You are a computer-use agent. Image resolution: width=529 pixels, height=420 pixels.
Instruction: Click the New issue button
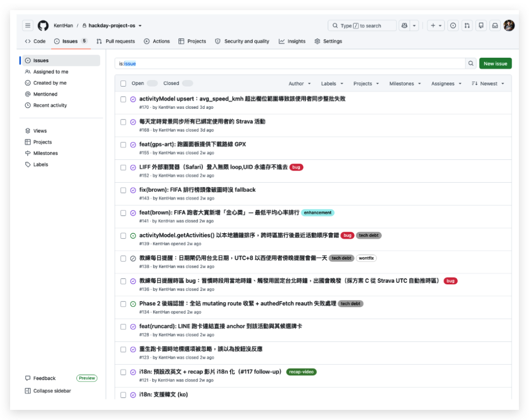(x=495, y=63)
